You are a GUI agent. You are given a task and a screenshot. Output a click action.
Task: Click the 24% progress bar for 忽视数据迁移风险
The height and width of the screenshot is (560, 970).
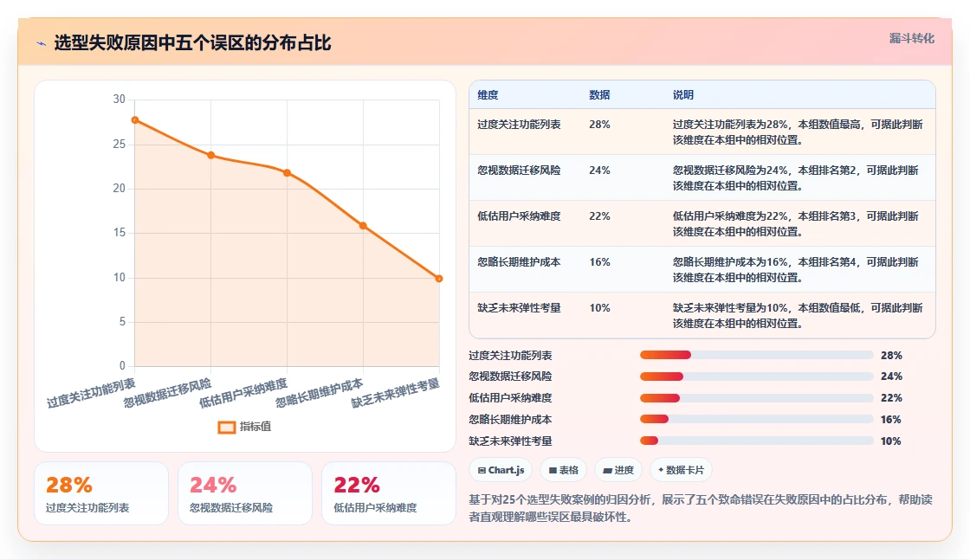coord(757,377)
